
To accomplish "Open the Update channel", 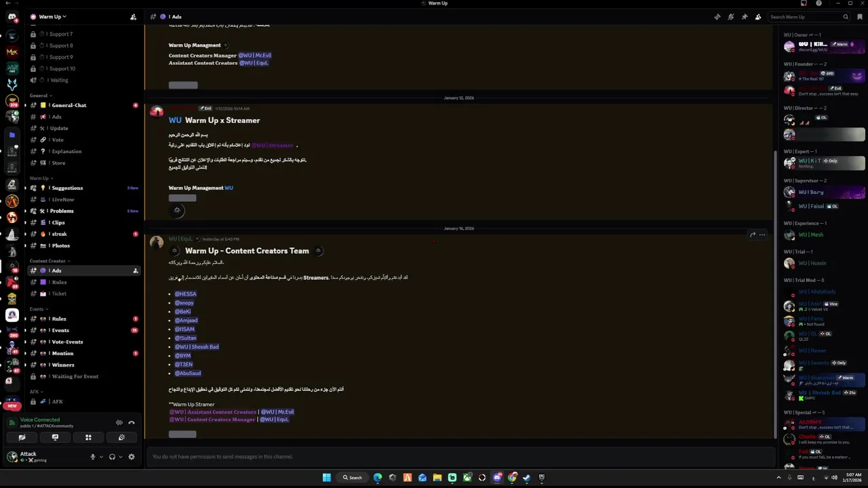I will pyautogui.click(x=83, y=128).
